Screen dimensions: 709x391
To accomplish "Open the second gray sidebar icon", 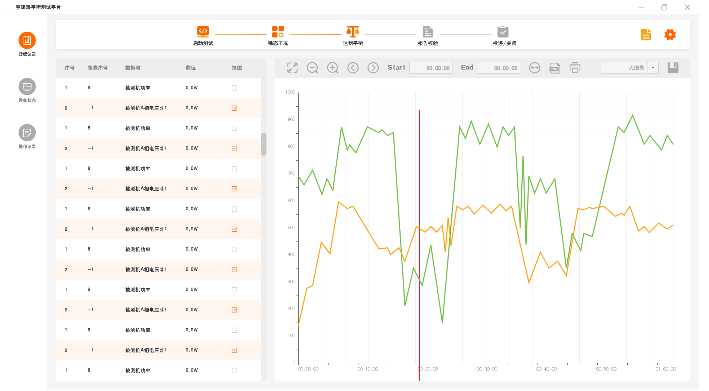I will pos(27,86).
